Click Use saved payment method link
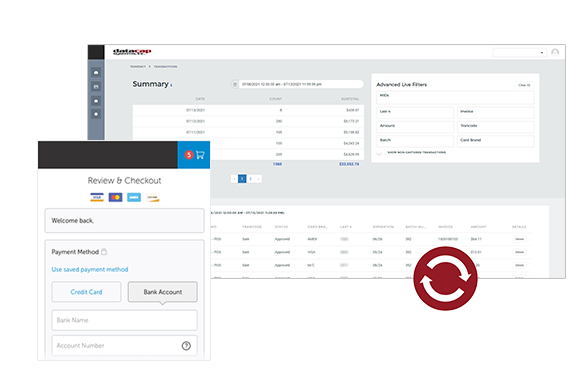The height and width of the screenshot is (377, 575). coord(90,270)
